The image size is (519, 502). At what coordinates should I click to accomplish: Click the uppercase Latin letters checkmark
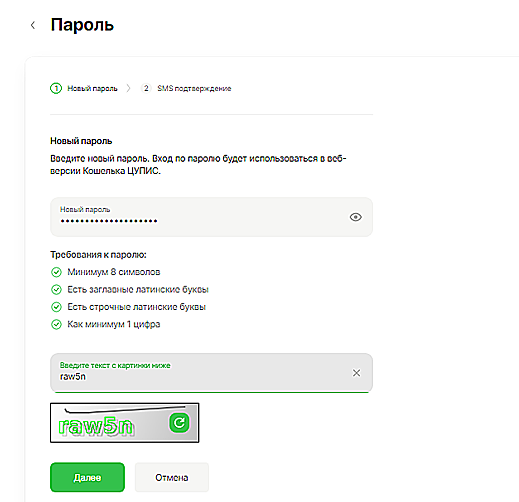coord(56,290)
